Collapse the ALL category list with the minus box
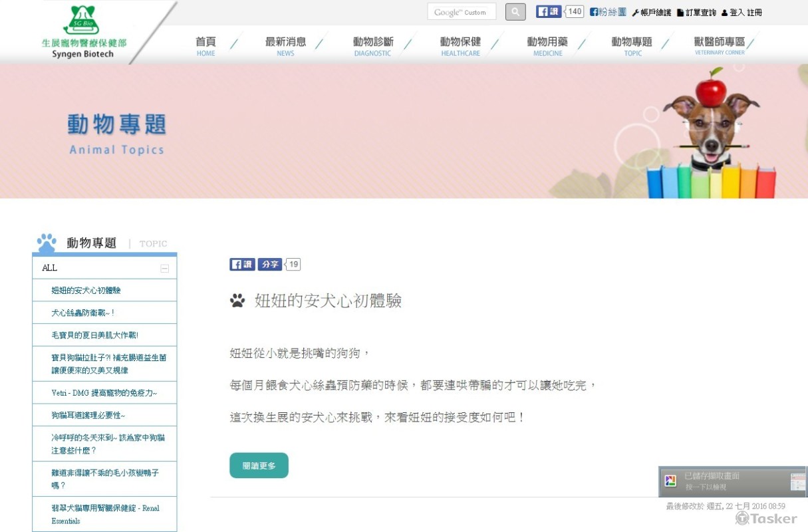The width and height of the screenshot is (808, 532). tap(165, 267)
